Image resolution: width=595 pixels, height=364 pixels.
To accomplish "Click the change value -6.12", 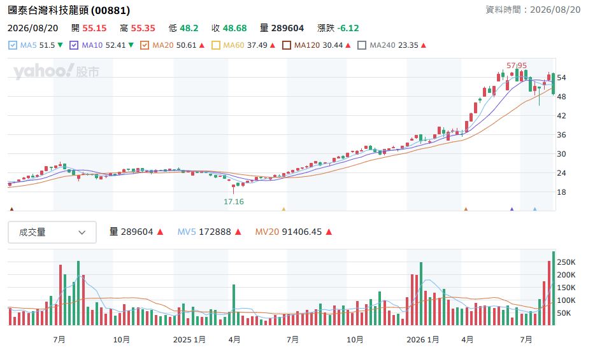I will (348, 28).
